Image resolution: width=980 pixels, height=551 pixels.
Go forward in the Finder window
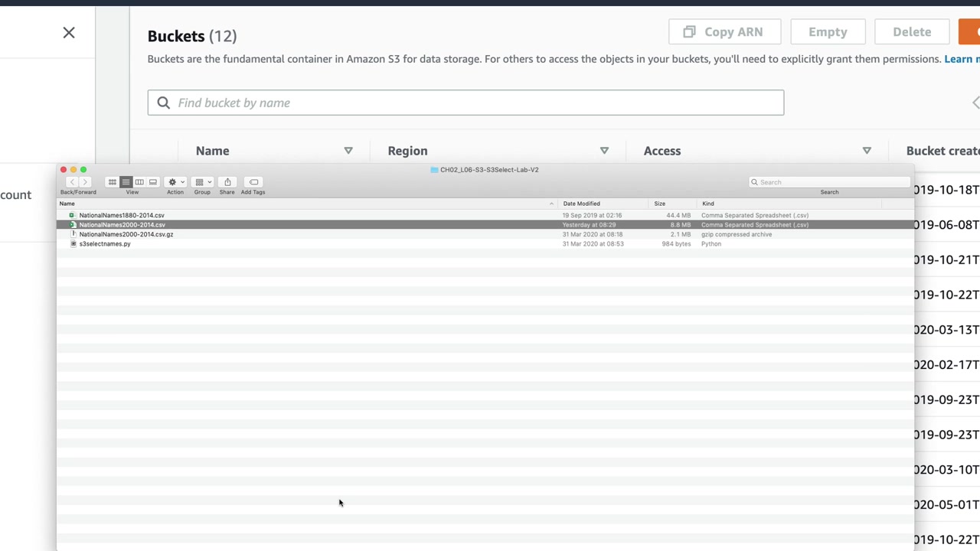tap(85, 182)
